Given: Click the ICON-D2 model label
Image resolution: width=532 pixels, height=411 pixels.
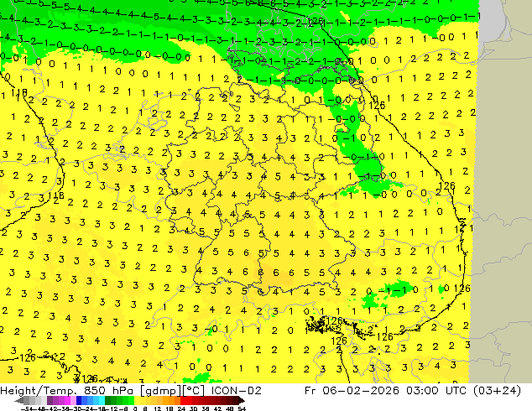Looking at the screenshot, I should tap(236, 391).
